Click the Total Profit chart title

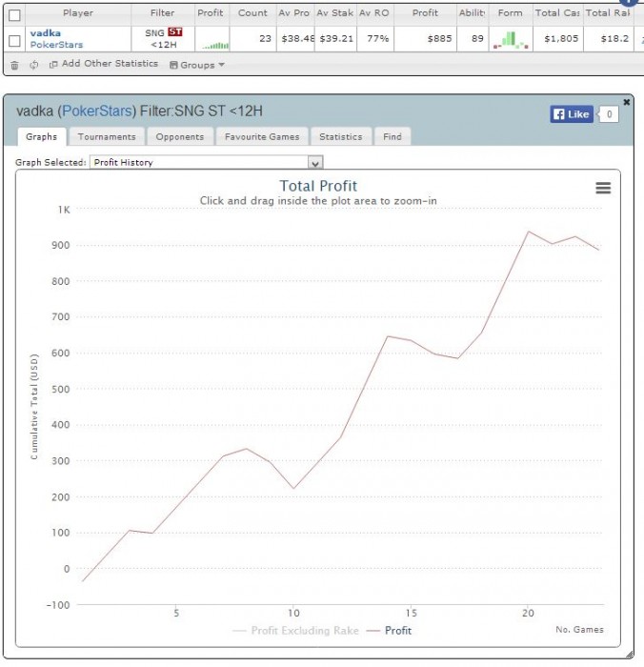click(x=318, y=186)
